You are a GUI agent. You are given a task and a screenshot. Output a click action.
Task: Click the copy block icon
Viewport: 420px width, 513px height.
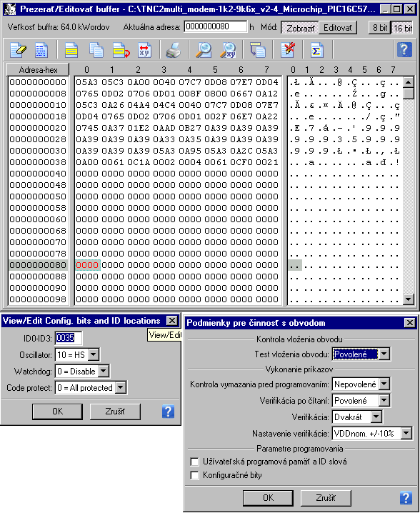[96, 50]
